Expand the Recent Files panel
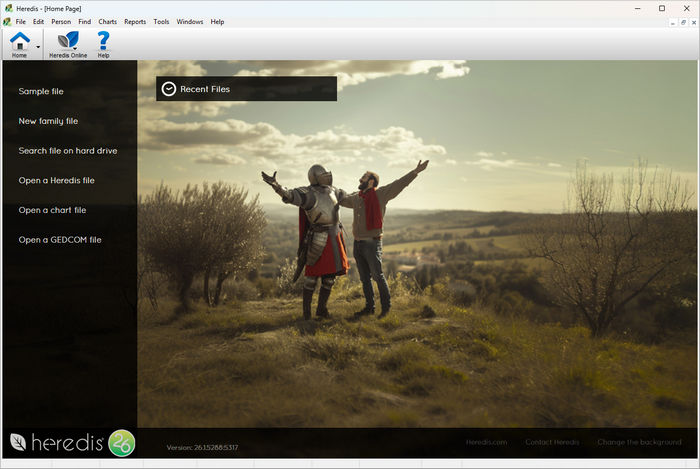Image resolution: width=700 pixels, height=469 pixels. tap(246, 89)
